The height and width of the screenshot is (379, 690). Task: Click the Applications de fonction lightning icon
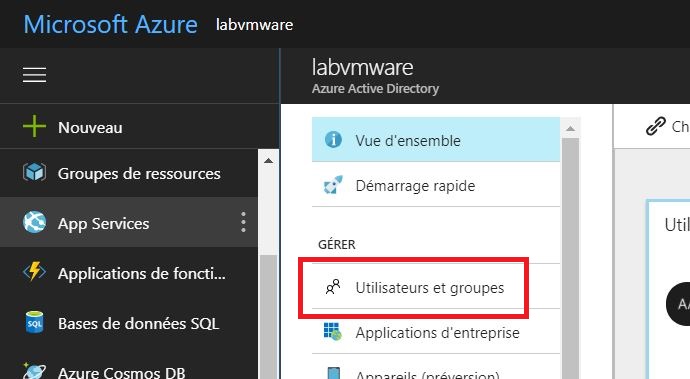coord(34,272)
